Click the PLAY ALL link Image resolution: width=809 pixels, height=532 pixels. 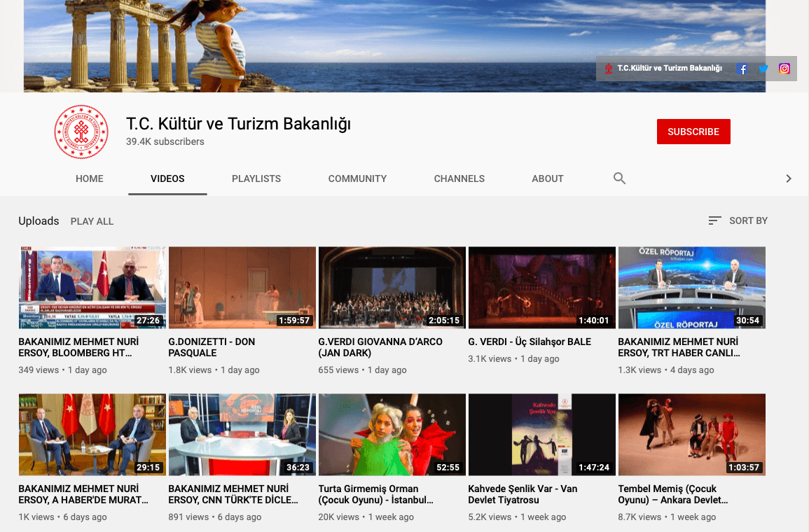click(92, 220)
